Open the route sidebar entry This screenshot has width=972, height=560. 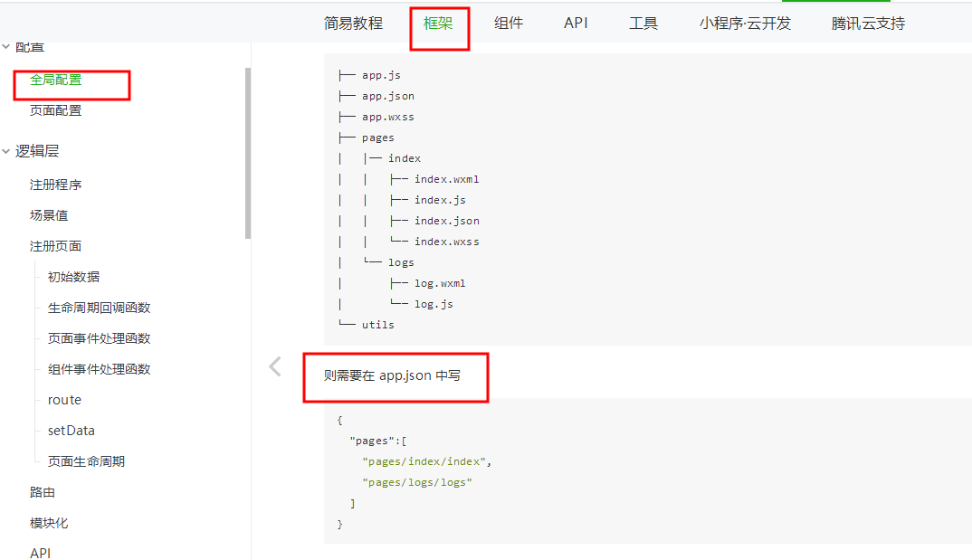[x=64, y=400]
